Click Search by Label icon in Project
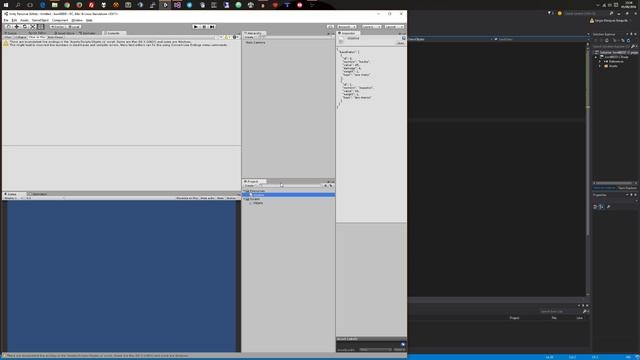The image size is (640, 360). [331, 185]
